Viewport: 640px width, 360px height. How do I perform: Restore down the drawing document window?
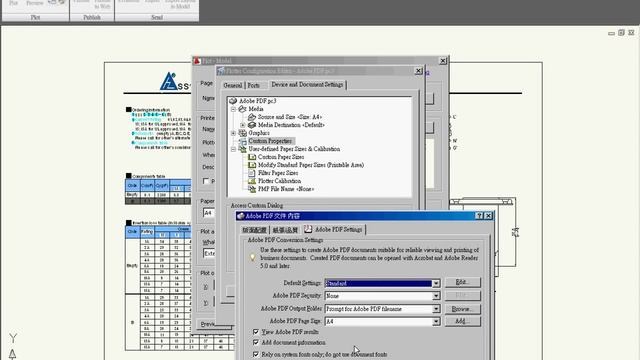click(621, 33)
